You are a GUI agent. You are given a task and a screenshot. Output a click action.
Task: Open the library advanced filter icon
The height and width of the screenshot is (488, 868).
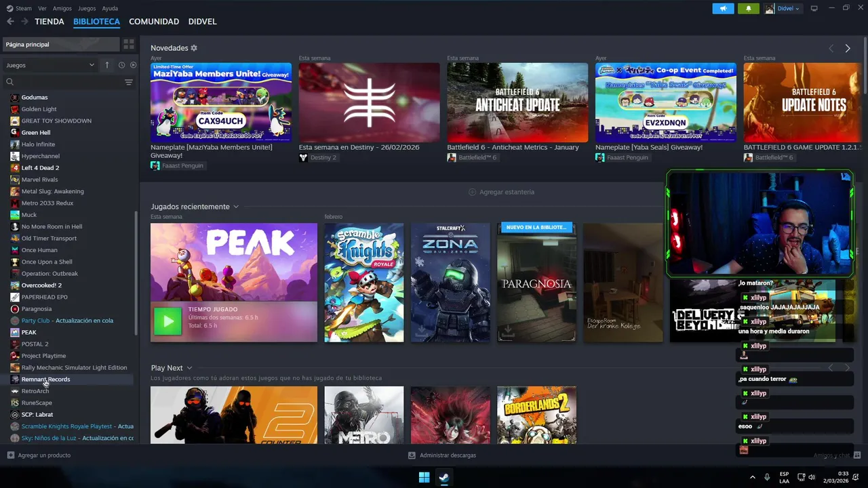pos(129,82)
